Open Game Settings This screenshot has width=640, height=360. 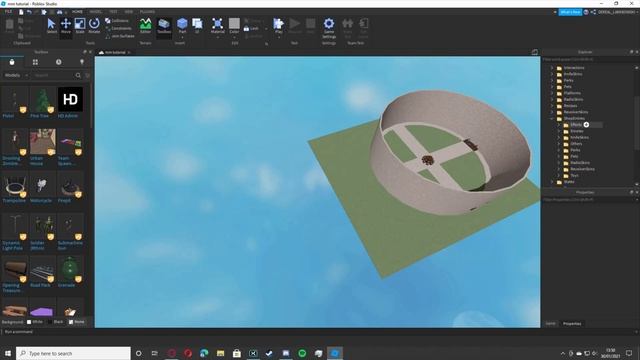click(329, 28)
